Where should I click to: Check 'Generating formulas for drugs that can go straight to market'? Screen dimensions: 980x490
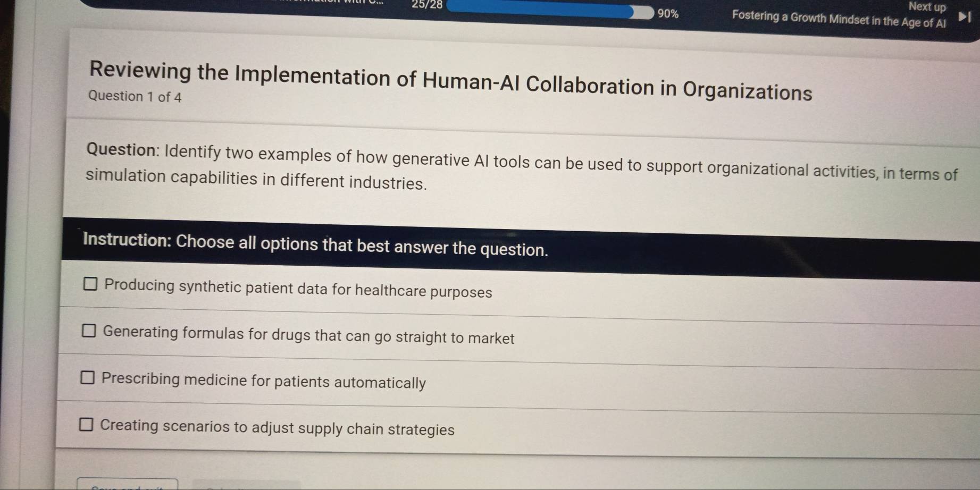pyautogui.click(x=90, y=331)
